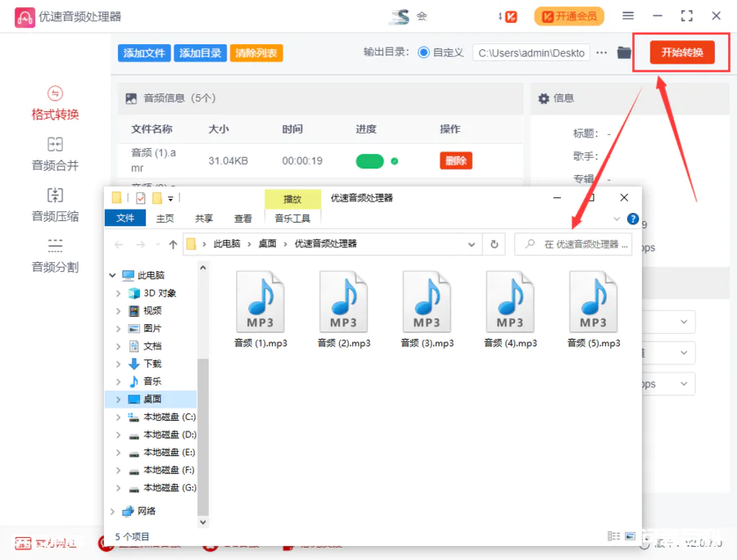Click the new folder icon in Explorer quick access toolbar
Viewport: 737px width, 560px height.
(157, 198)
